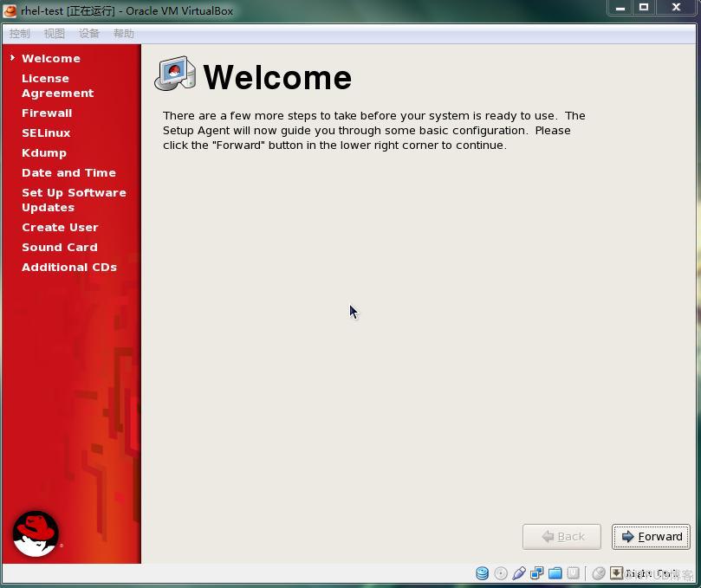Maximize the VirtualBox window
The width and height of the screenshot is (701, 588).
coord(644,8)
